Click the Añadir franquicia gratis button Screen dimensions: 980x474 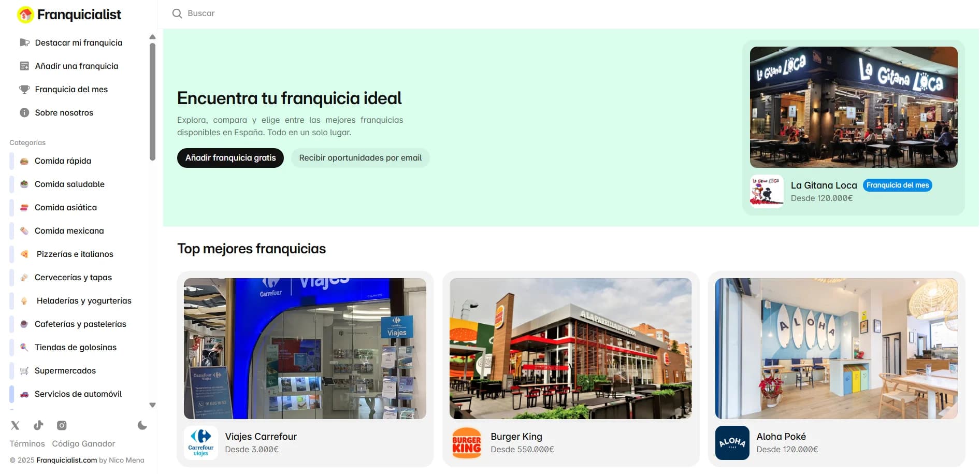pos(230,157)
